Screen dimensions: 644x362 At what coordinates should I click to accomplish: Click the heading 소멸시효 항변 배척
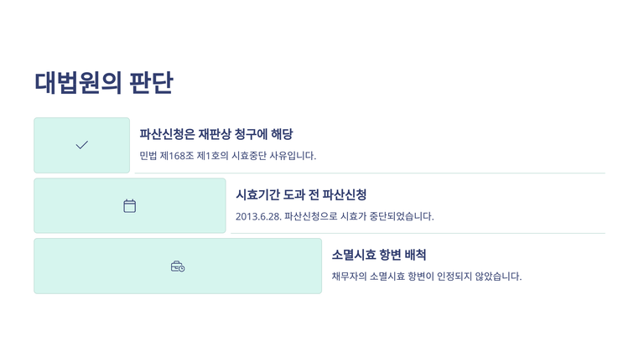(x=379, y=255)
